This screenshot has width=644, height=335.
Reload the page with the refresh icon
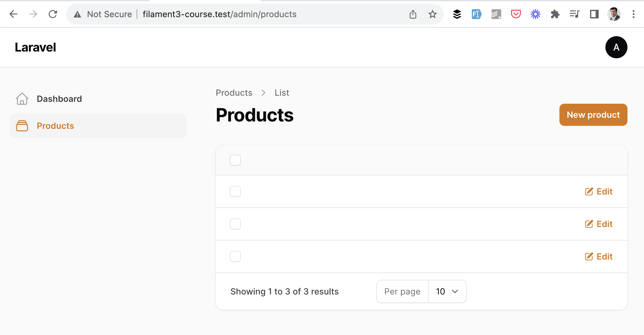tap(53, 14)
